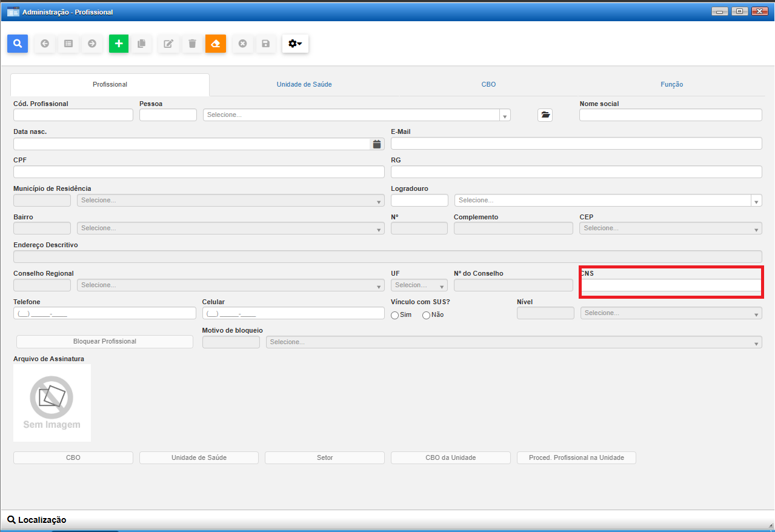Screen dimensions: 775x532
Task: Select 'Sim' for Vínculo com SUS
Action: [x=395, y=315]
